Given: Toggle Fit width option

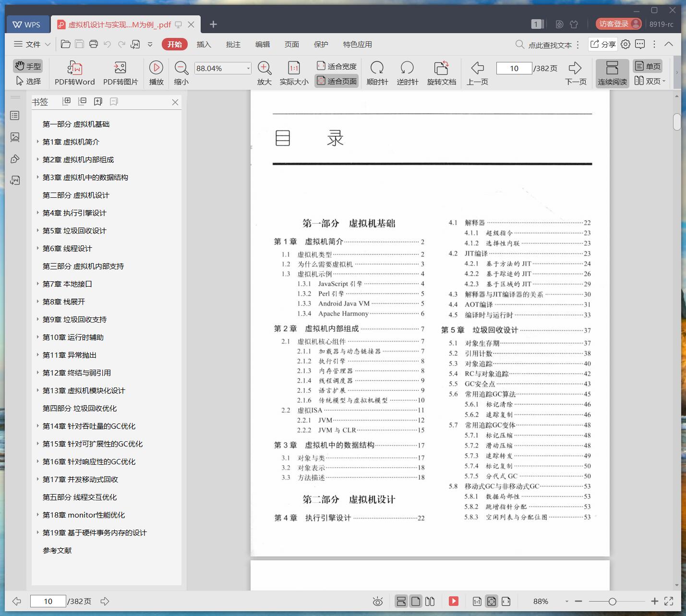Looking at the screenshot, I should click(x=337, y=66).
